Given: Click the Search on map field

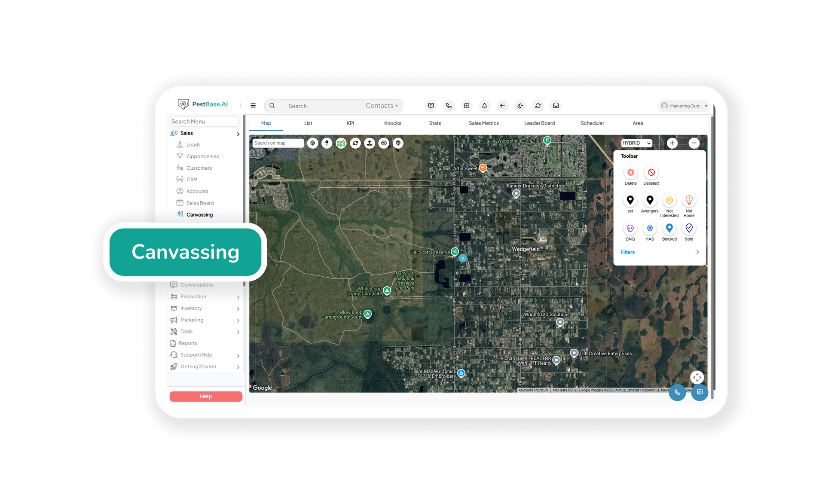Looking at the screenshot, I should pos(278,143).
